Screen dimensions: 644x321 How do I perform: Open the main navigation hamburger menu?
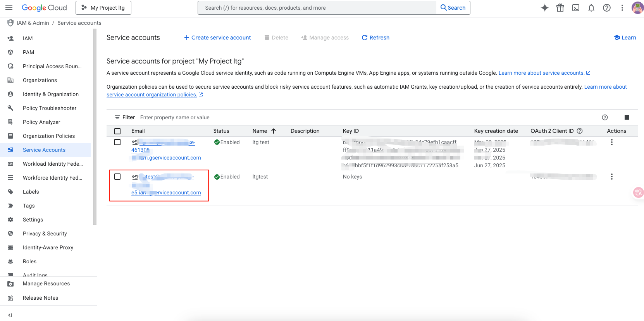coord(9,8)
